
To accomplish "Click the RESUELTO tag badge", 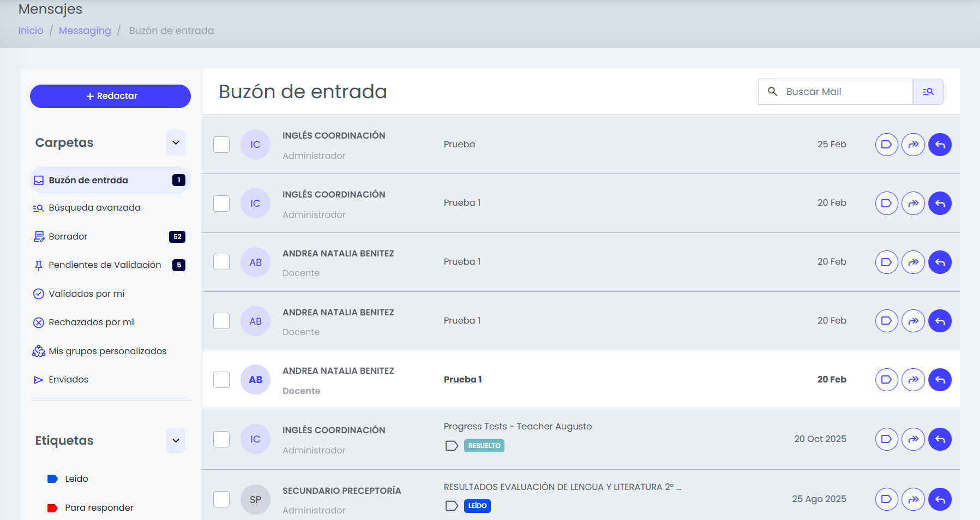I will 484,446.
